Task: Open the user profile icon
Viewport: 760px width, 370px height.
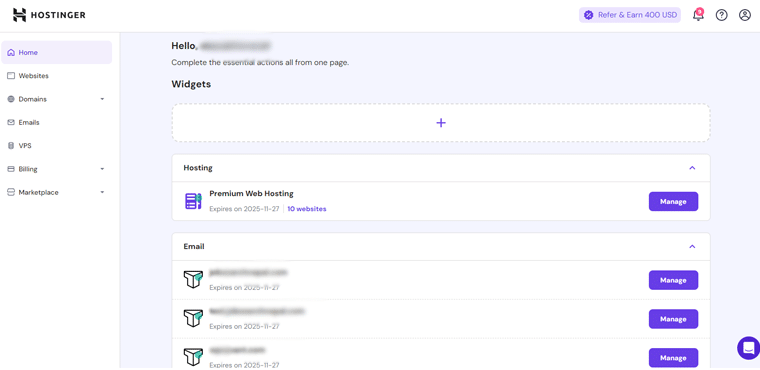Action: [744, 15]
